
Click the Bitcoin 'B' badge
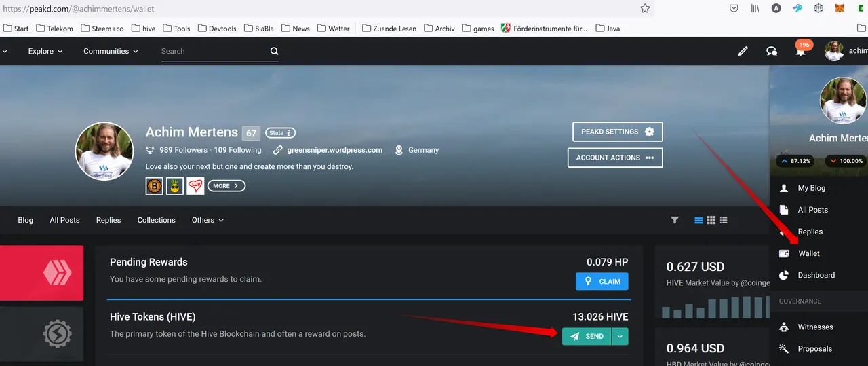(155, 186)
